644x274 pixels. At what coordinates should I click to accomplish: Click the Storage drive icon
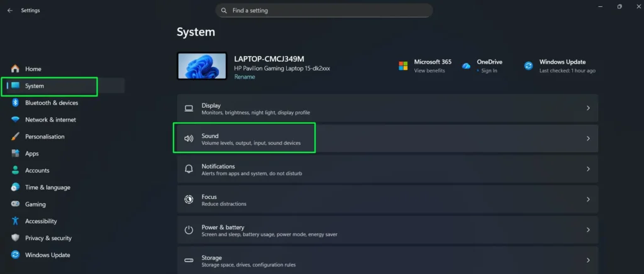click(x=189, y=260)
